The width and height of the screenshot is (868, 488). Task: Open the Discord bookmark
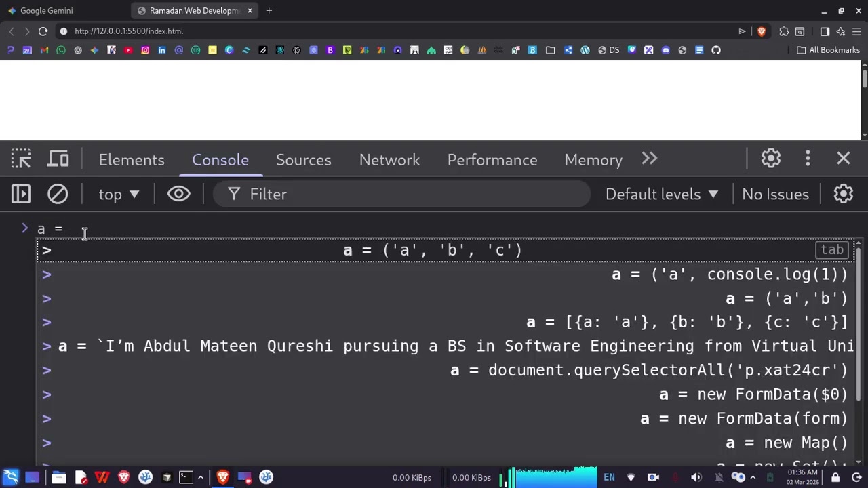point(666,50)
